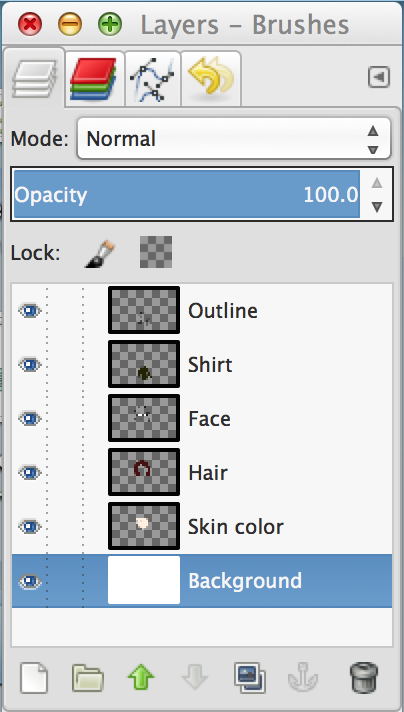Increase opacity with the up arrow
The height and width of the screenshot is (712, 404).
[x=377, y=183]
